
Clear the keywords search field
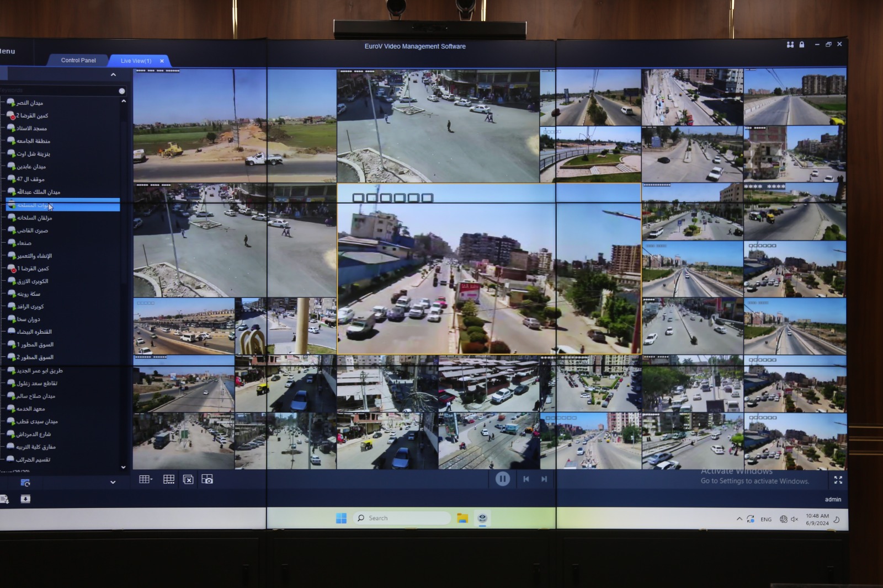tap(122, 91)
